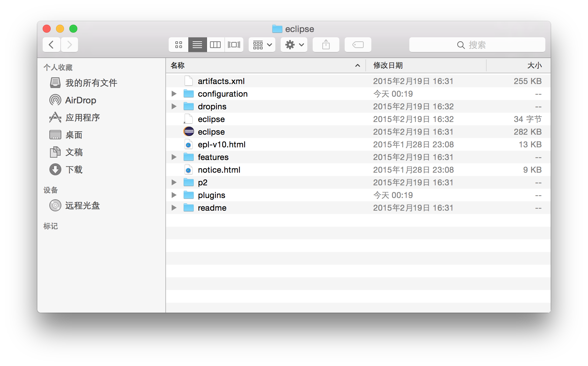Screen dimensions: 588x366
Task: Click the readme folder icon
Action: pyautogui.click(x=189, y=208)
